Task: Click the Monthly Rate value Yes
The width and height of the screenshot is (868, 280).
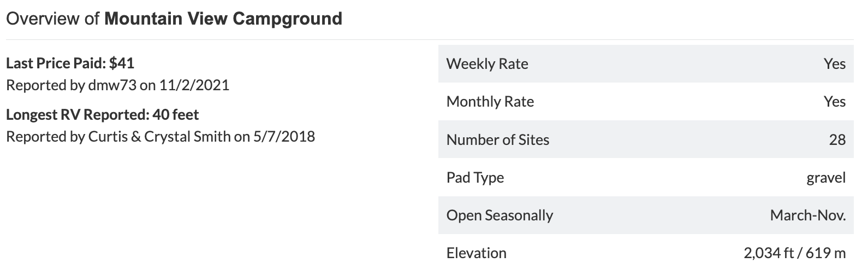Action: (x=835, y=102)
